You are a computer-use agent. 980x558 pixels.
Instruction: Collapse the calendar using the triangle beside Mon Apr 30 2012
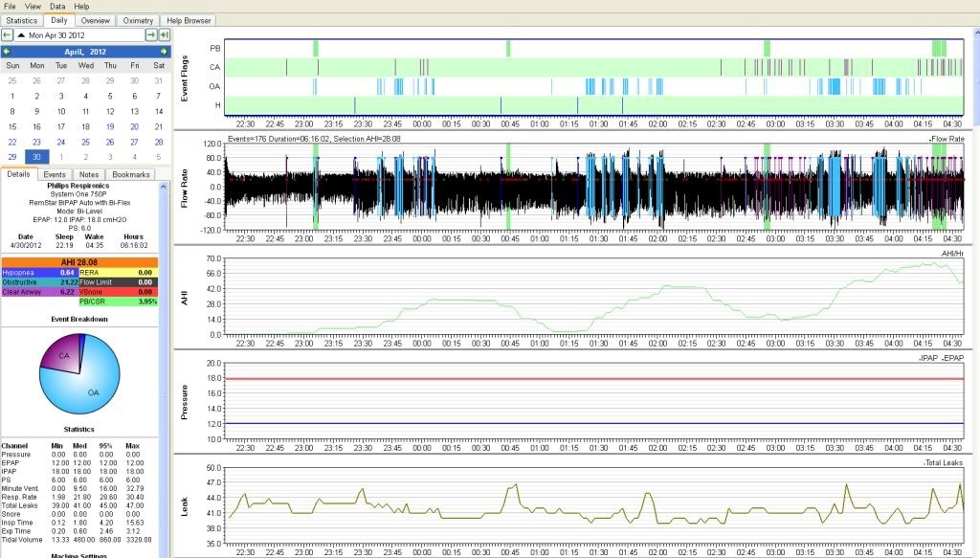pyautogui.click(x=21, y=35)
